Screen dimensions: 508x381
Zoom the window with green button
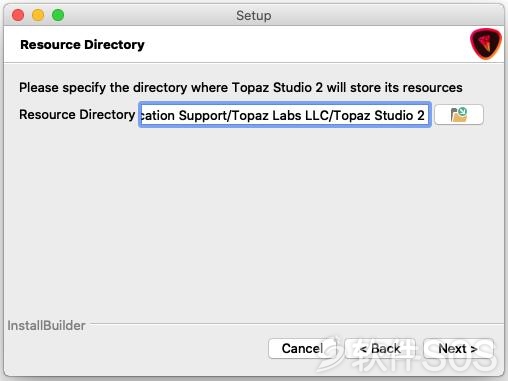tap(58, 15)
